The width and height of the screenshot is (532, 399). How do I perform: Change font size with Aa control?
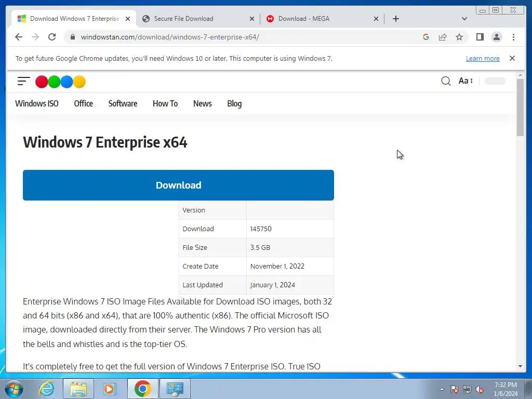(465, 81)
